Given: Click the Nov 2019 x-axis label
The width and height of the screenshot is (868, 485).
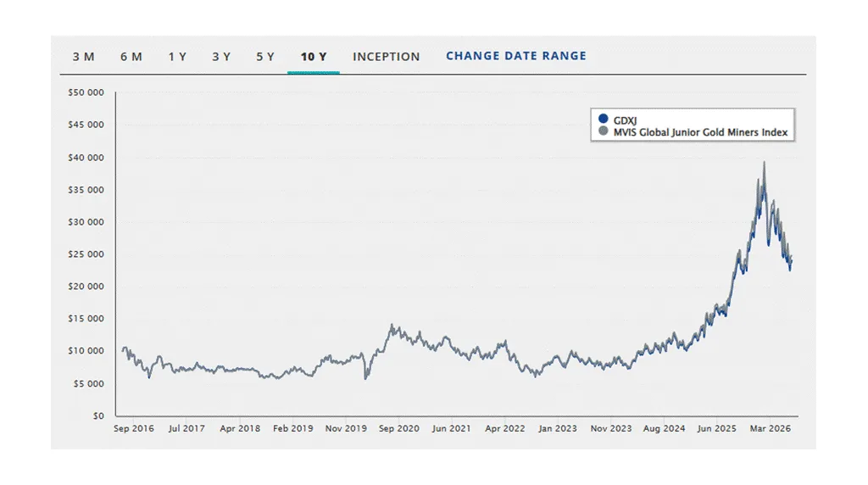Looking at the screenshot, I should click(x=346, y=428).
